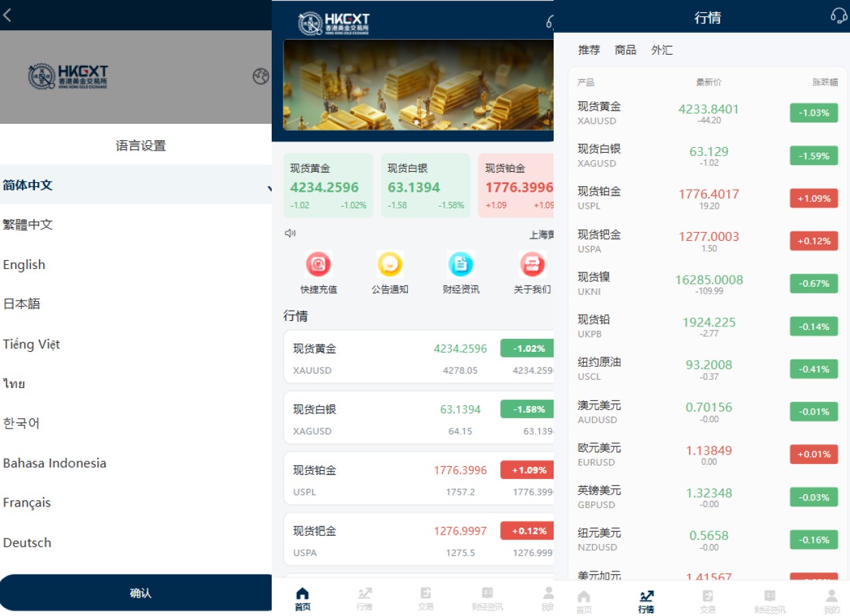Click the HKGXT logo on home screen
Screen dimensions: 850x616
pos(334,23)
